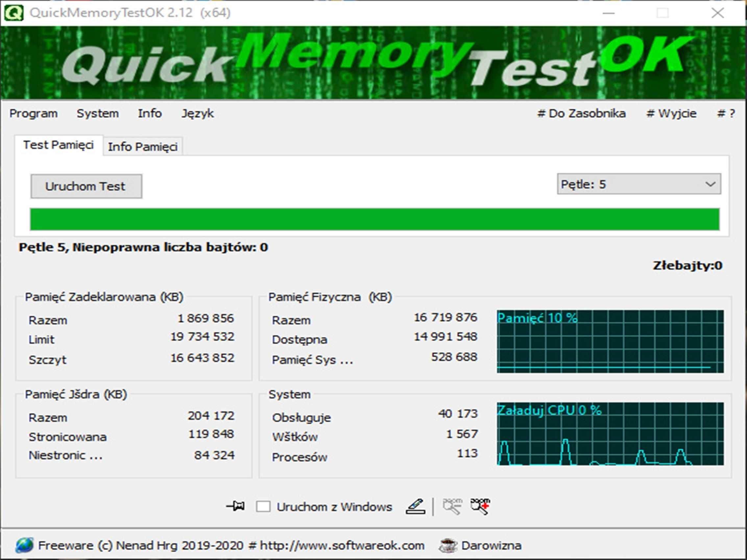Click the Pamięć Jšdra (KB) group label
747x560 pixels.
point(76,394)
